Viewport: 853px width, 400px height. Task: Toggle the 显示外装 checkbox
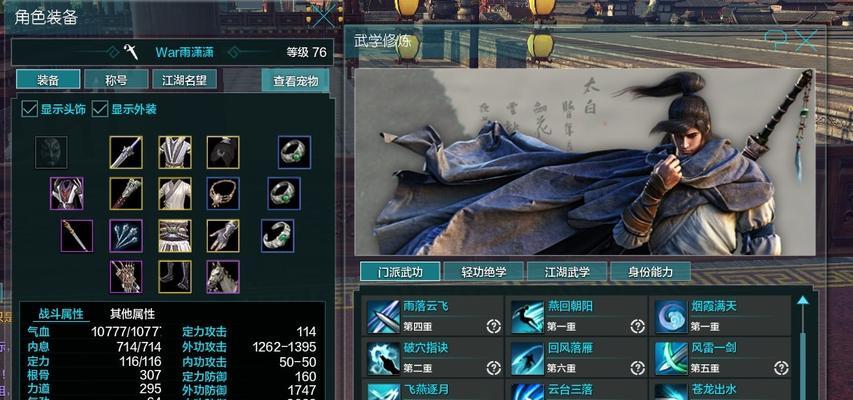[100, 108]
